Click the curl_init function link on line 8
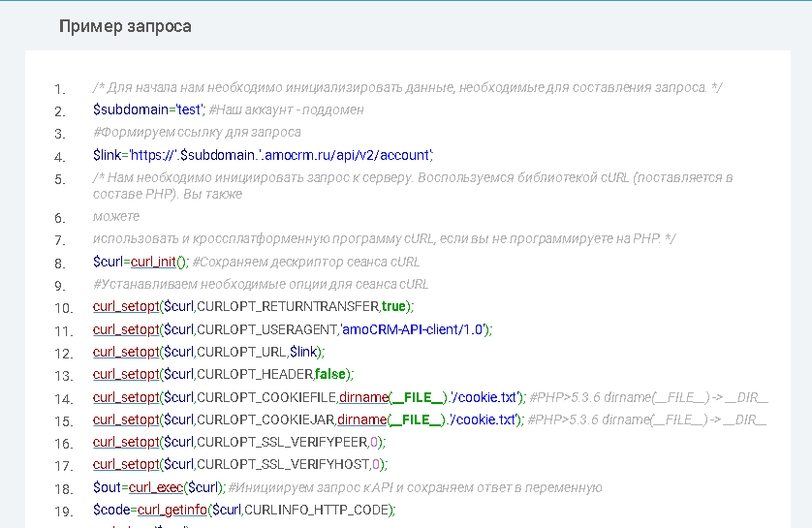The width and height of the screenshot is (812, 528). coord(153,262)
